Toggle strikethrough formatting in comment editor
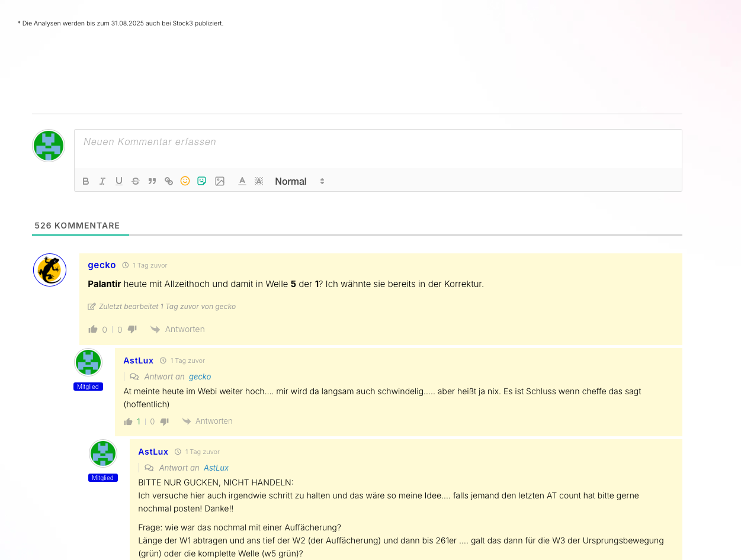The width and height of the screenshot is (741, 560). 136,181
